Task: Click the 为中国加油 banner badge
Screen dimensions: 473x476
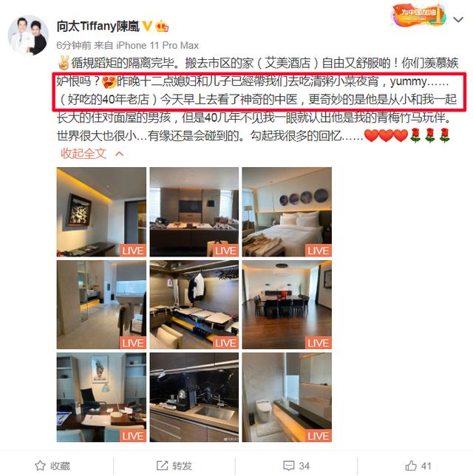Action: point(418,14)
